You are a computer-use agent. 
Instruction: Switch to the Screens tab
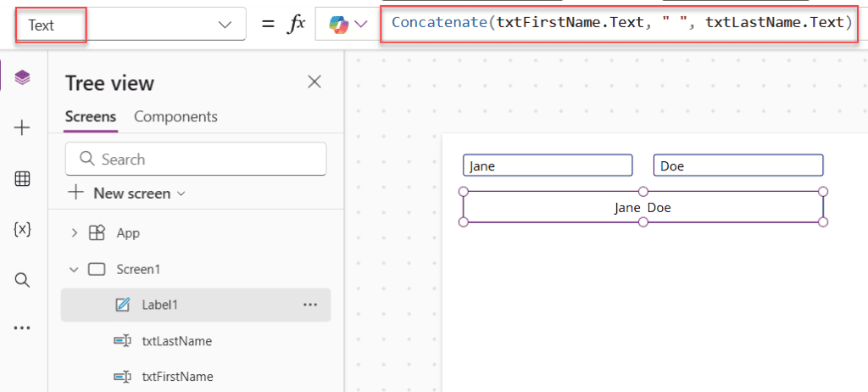click(91, 117)
